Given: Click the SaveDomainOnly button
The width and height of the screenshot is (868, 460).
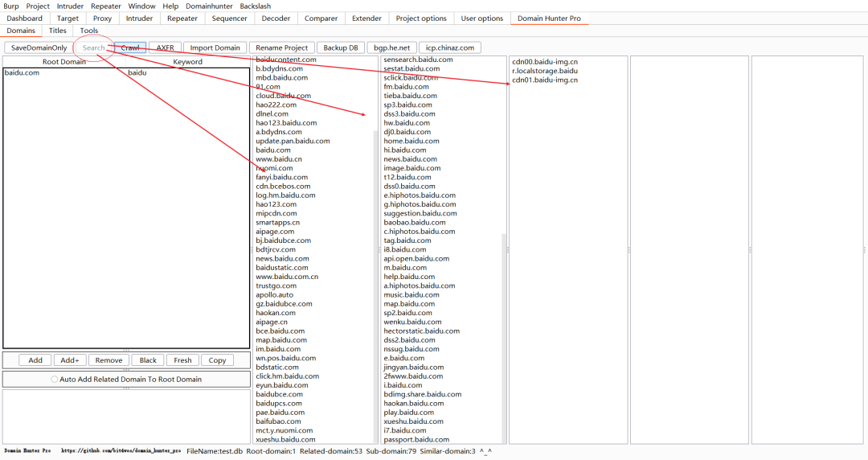Looking at the screenshot, I should (39, 47).
